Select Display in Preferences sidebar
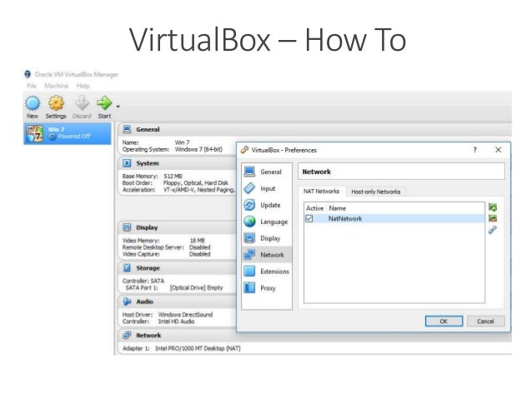This screenshot has height=399, width=532. (x=267, y=238)
